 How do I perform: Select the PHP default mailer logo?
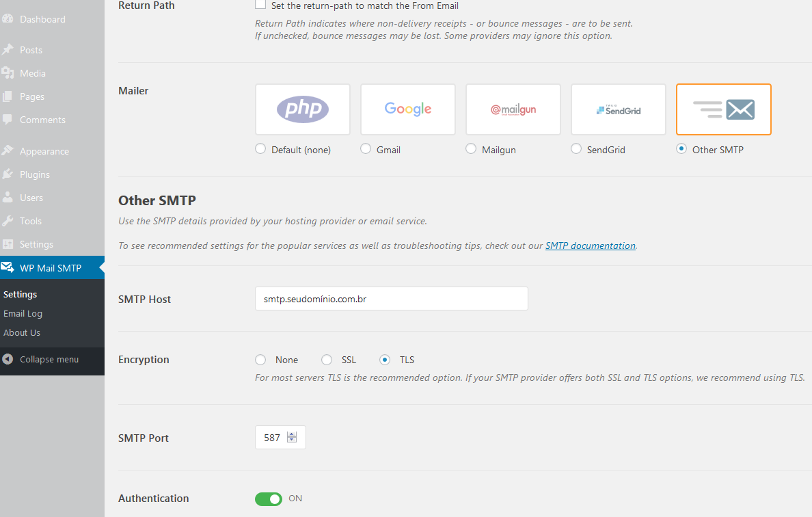coord(302,109)
